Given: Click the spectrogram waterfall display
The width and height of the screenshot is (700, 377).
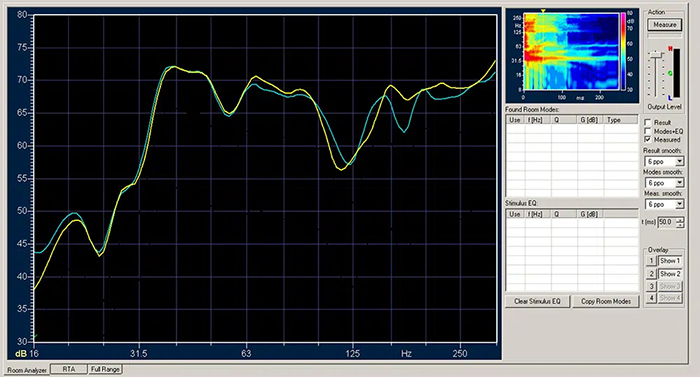Looking at the screenshot, I should (x=571, y=51).
